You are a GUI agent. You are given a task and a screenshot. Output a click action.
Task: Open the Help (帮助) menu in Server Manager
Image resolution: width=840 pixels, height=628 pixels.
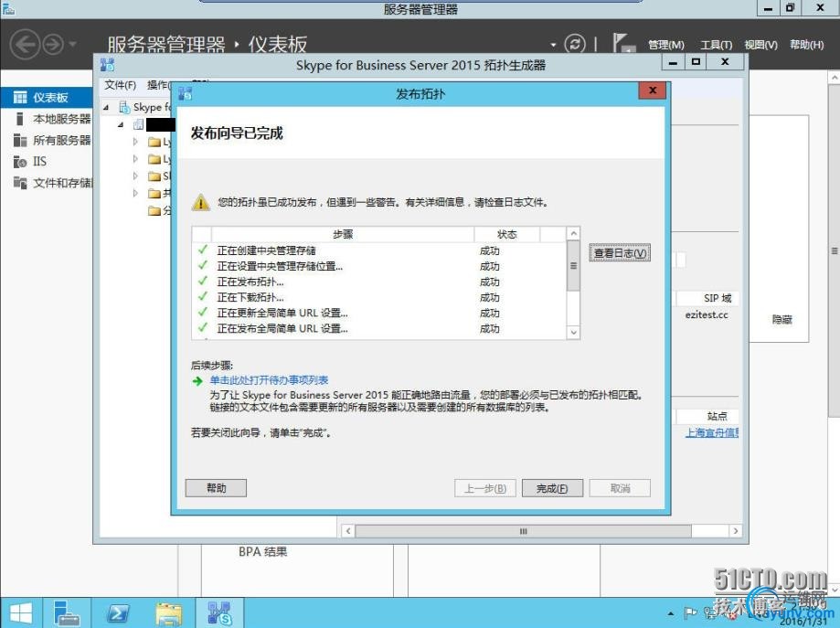(806, 45)
